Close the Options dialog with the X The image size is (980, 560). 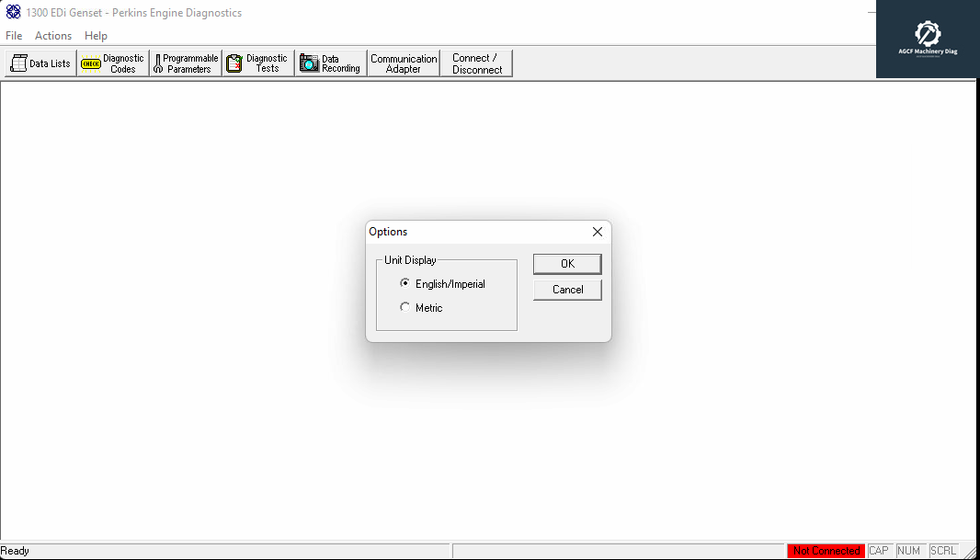[x=597, y=232]
